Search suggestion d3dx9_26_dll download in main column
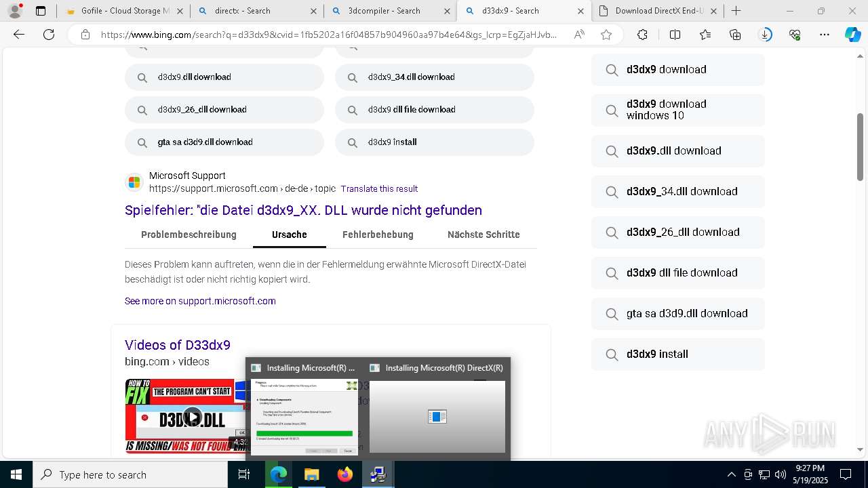The width and height of the screenshot is (868, 488). coord(224,110)
